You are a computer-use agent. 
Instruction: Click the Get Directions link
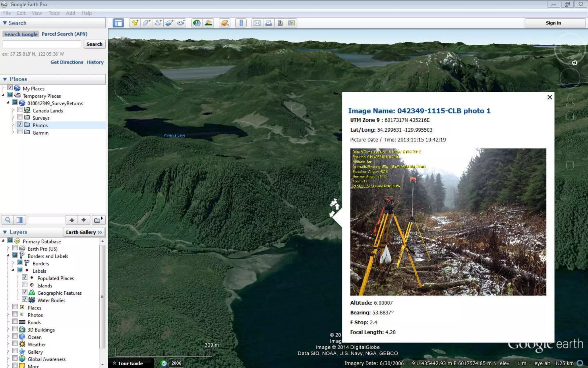pyautogui.click(x=67, y=62)
